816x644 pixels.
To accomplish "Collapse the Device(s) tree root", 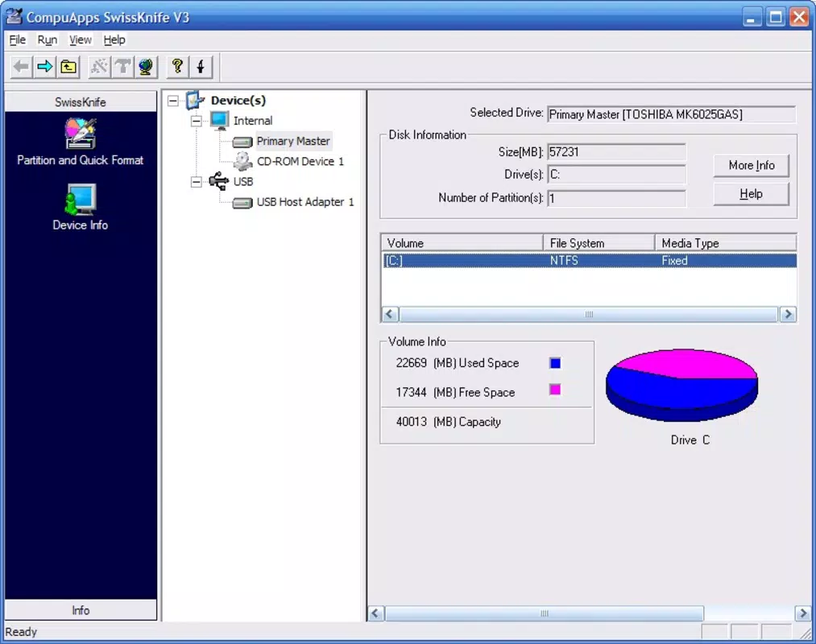I will (172, 101).
